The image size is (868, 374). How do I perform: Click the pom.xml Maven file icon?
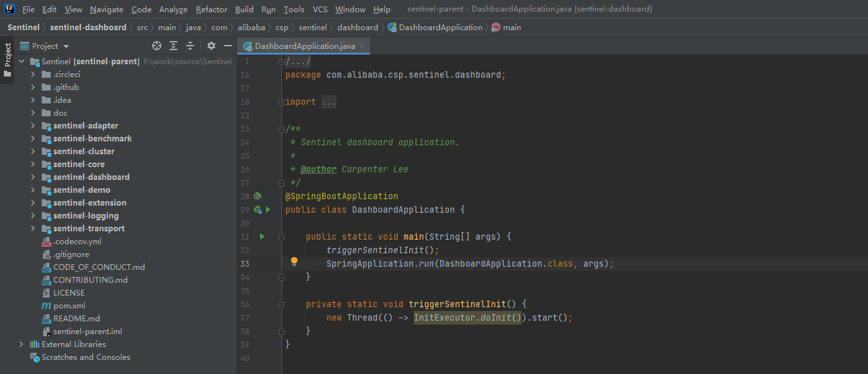coord(46,306)
